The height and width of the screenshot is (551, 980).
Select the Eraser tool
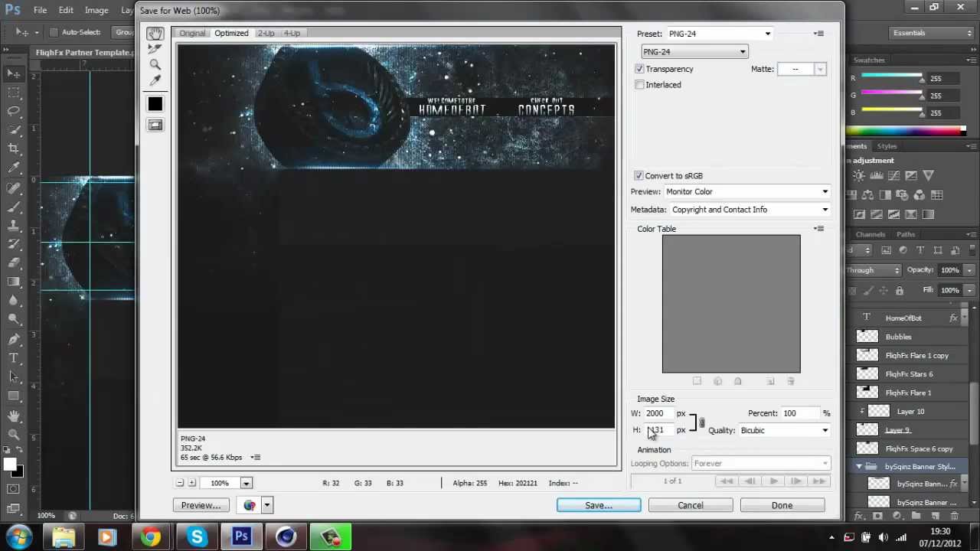click(x=14, y=262)
